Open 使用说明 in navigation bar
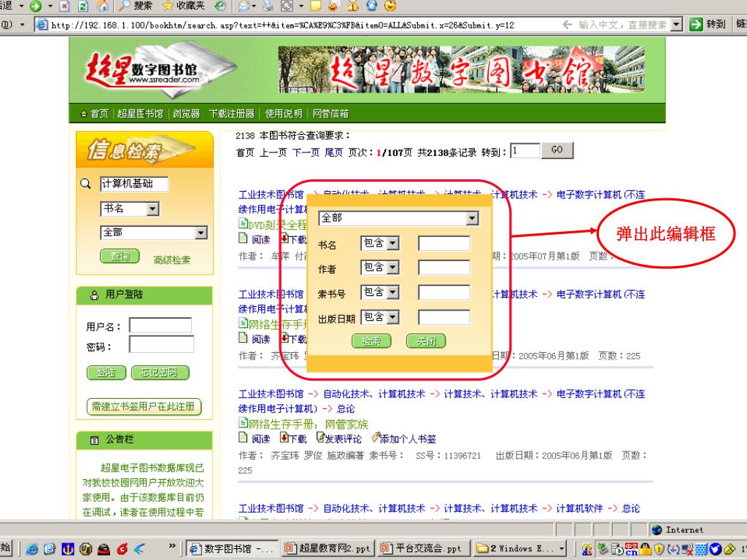The width and height of the screenshot is (747, 560). [284, 113]
